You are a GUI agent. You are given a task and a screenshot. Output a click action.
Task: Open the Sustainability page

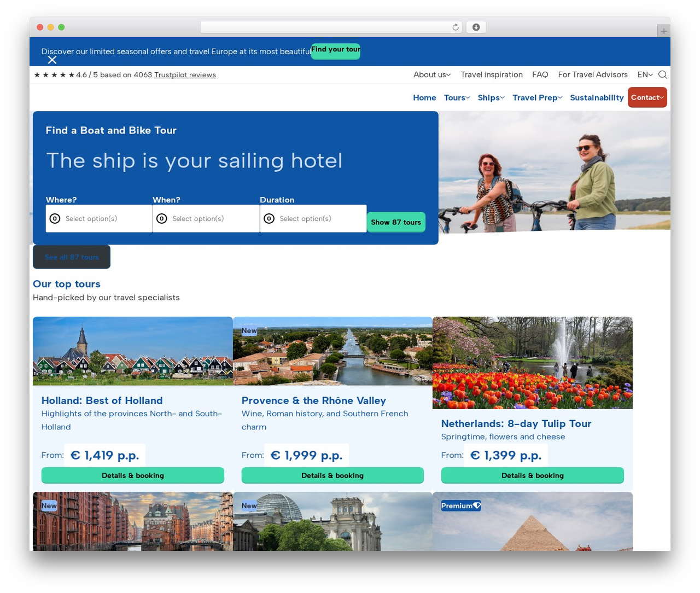(x=597, y=97)
